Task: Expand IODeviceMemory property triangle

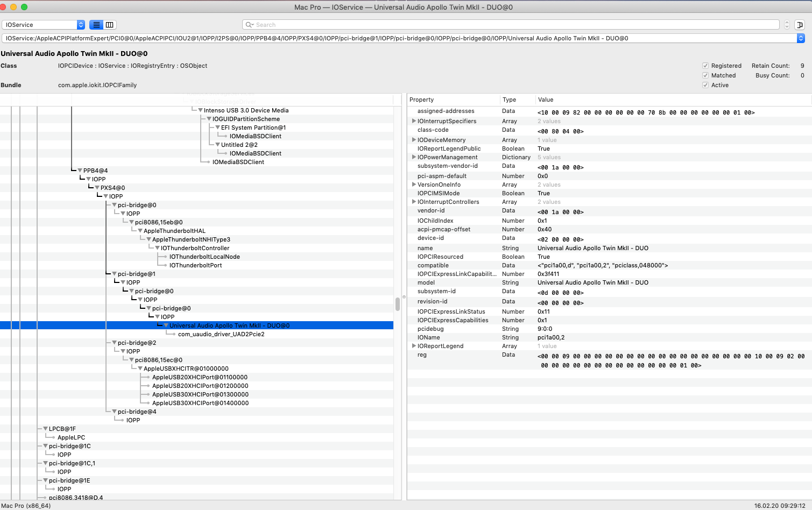Action: (x=414, y=140)
